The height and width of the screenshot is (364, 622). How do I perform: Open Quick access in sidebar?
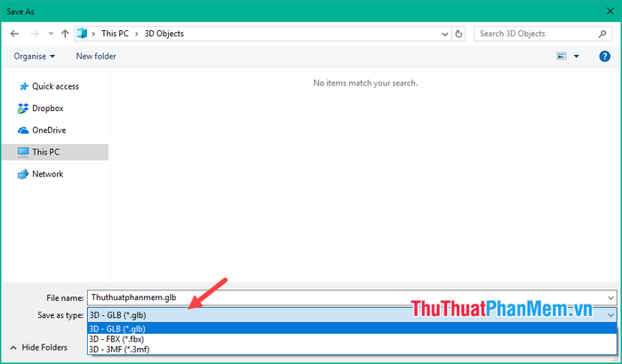55,86
